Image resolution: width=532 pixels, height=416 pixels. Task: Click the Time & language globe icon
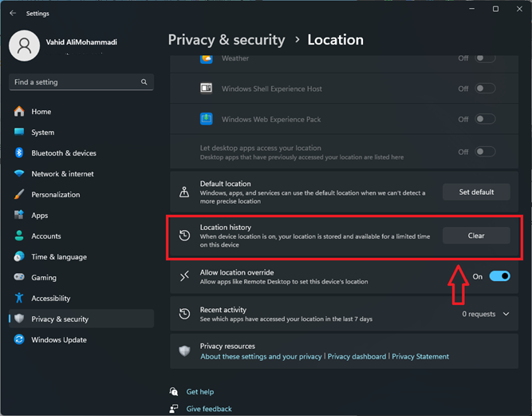click(19, 256)
